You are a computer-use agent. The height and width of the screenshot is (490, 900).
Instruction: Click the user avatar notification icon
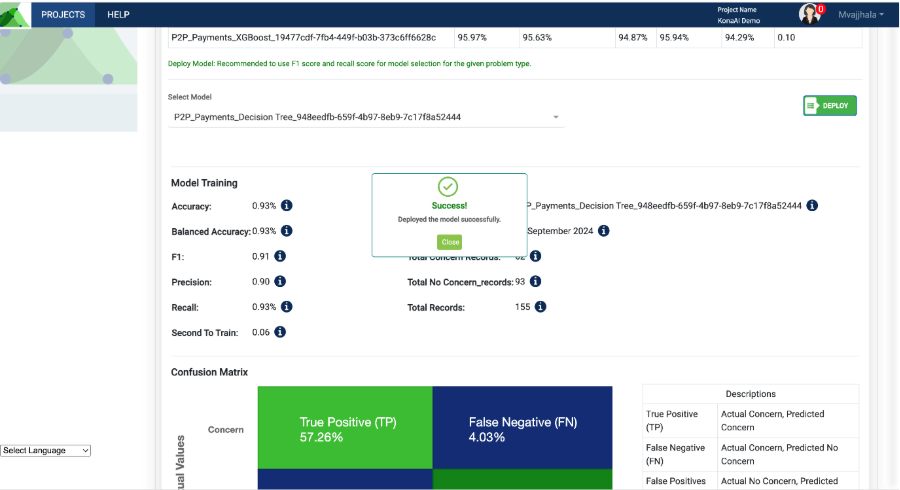[810, 13]
